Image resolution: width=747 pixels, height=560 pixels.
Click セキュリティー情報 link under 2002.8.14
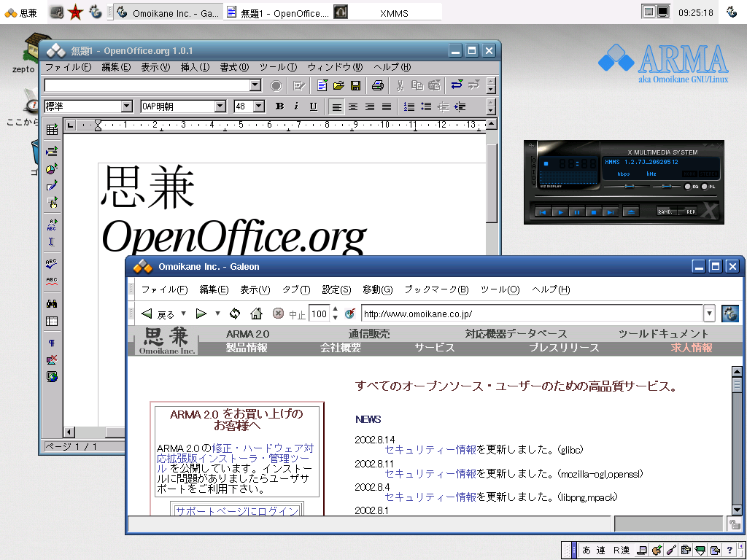(x=430, y=449)
